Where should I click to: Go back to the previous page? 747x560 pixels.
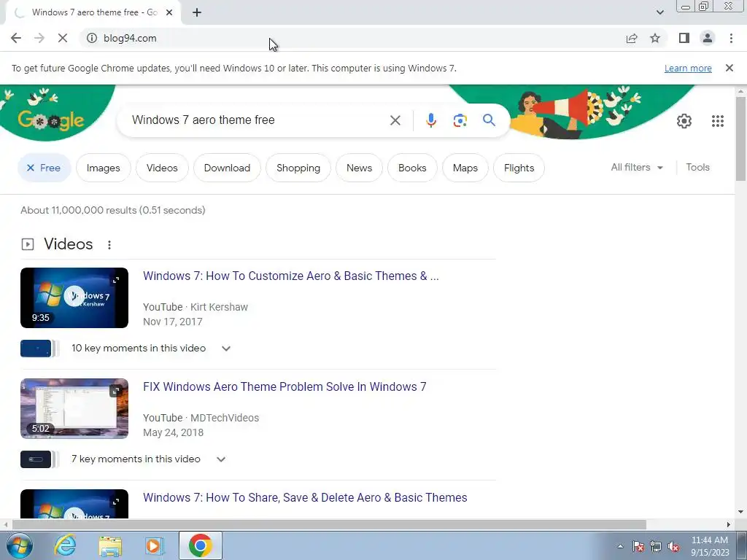pyautogui.click(x=16, y=38)
